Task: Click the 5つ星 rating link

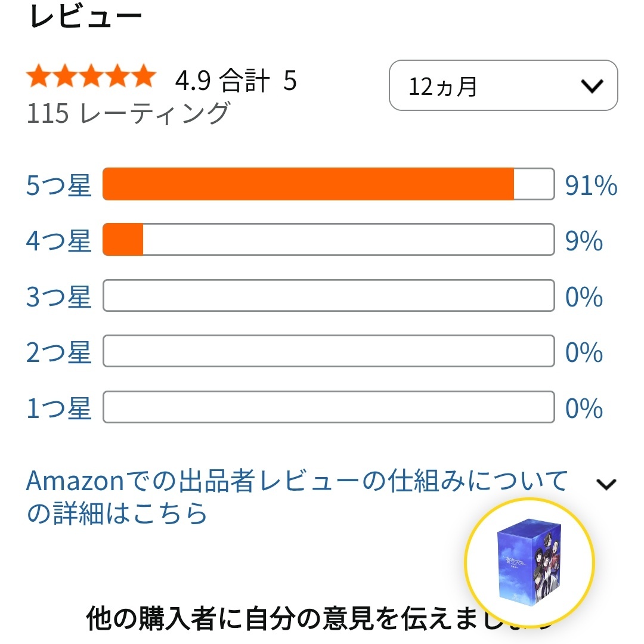Action: [58, 186]
